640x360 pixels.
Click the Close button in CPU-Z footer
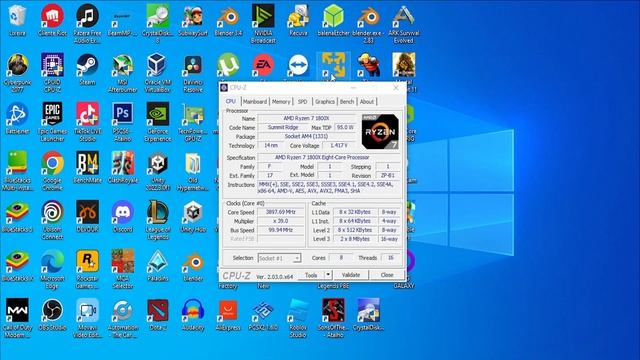pos(387,275)
